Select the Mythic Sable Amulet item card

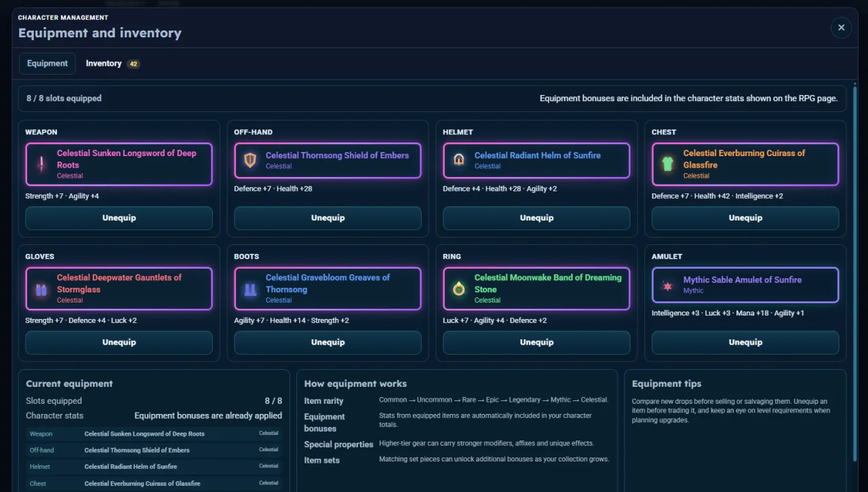(746, 285)
